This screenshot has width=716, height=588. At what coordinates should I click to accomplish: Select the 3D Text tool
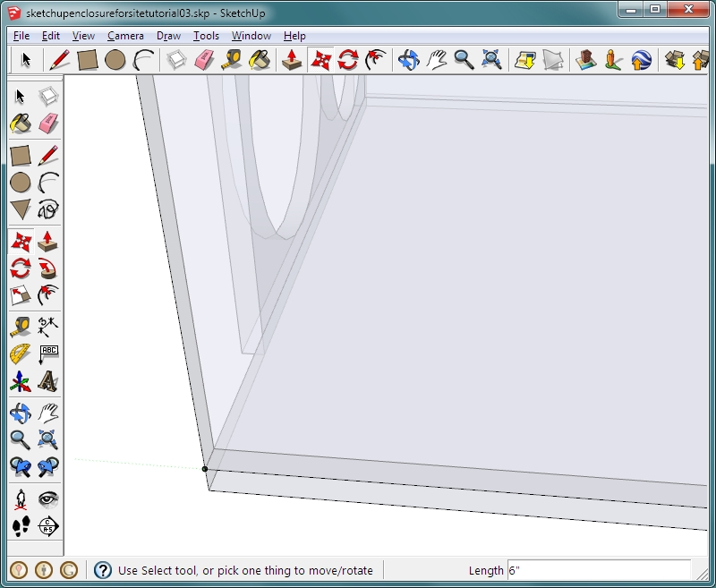(x=48, y=381)
